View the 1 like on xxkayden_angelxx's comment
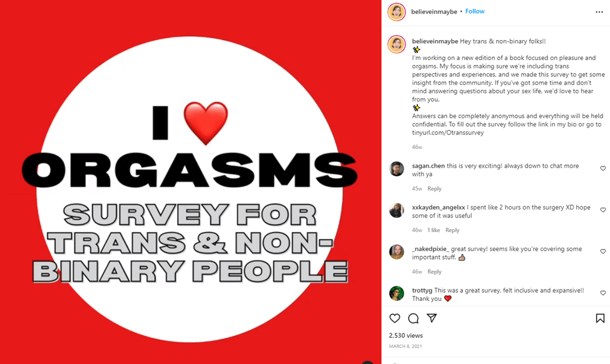 coord(434,230)
